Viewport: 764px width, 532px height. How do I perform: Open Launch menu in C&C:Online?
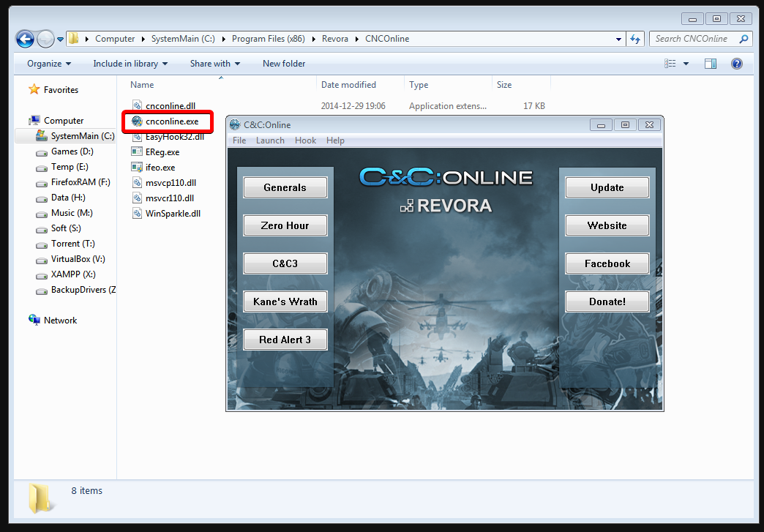[x=270, y=141]
